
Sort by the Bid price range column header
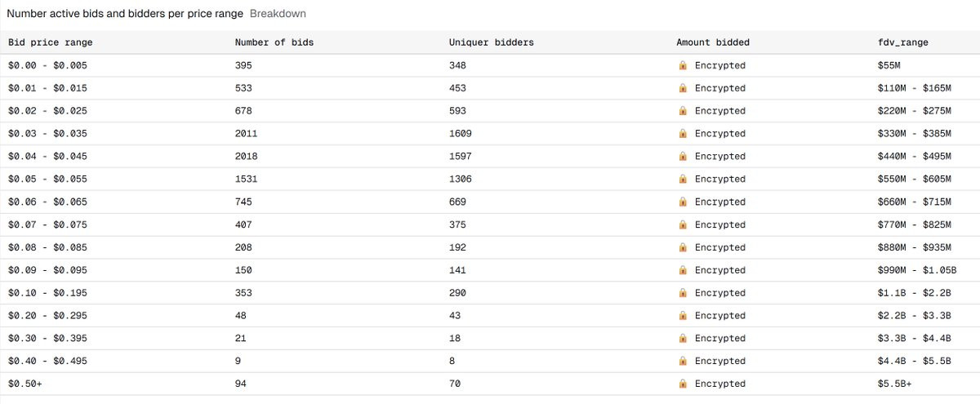coord(50,42)
